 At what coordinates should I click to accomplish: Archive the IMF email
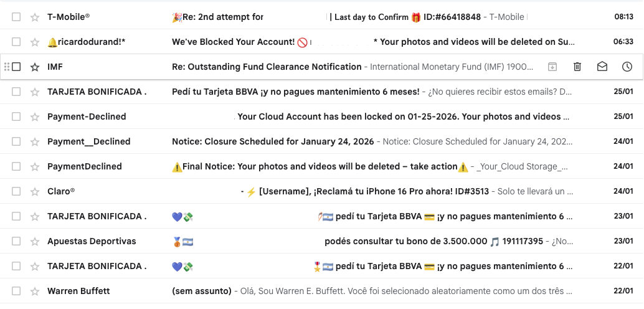click(x=552, y=67)
